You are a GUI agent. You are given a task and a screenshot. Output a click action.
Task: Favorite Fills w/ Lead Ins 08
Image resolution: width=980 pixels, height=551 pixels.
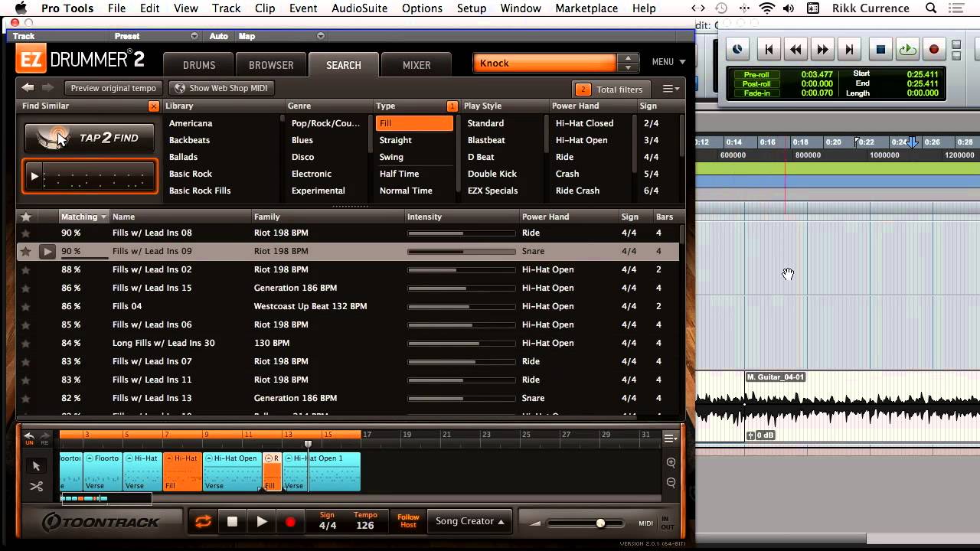(x=26, y=233)
